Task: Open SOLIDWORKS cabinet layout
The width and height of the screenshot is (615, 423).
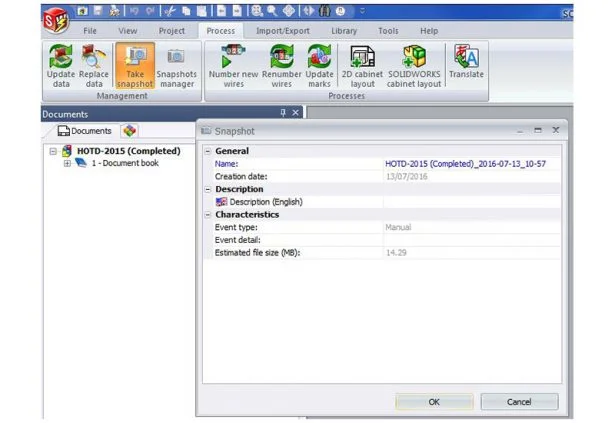Action: pos(413,65)
